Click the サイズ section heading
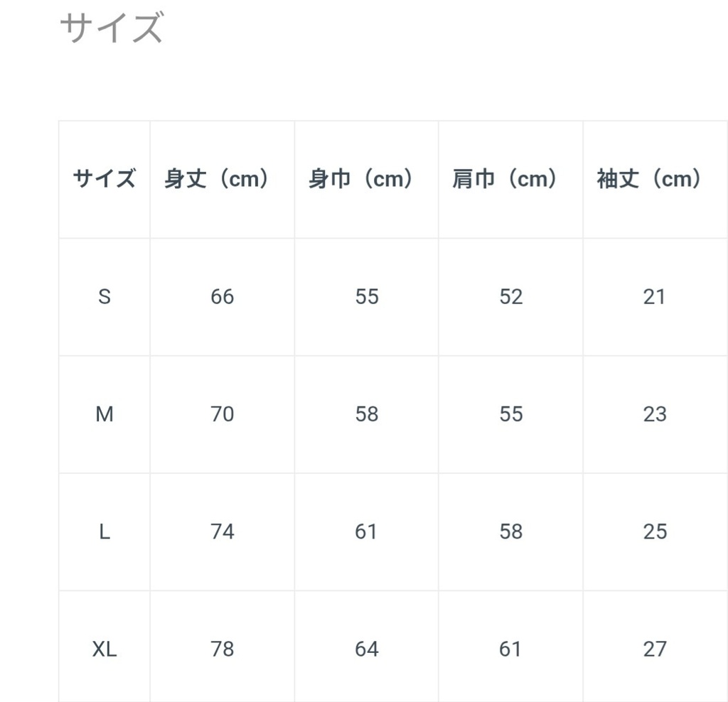 [112, 28]
